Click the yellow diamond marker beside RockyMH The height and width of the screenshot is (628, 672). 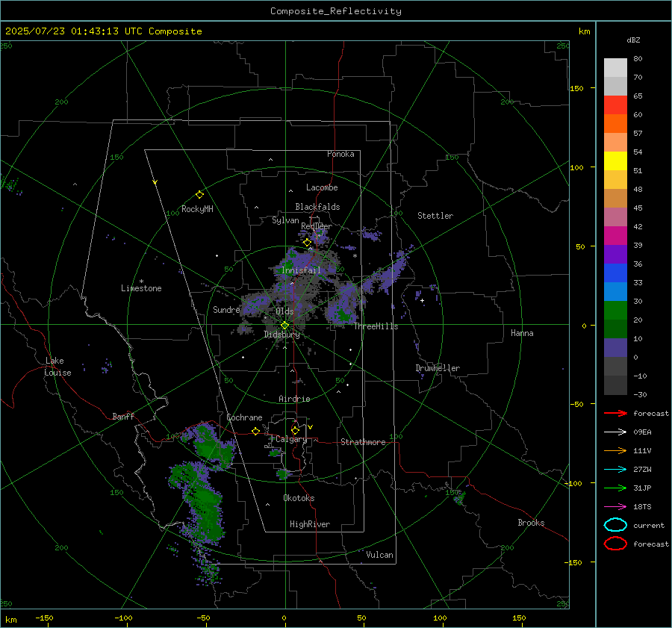tap(199, 195)
